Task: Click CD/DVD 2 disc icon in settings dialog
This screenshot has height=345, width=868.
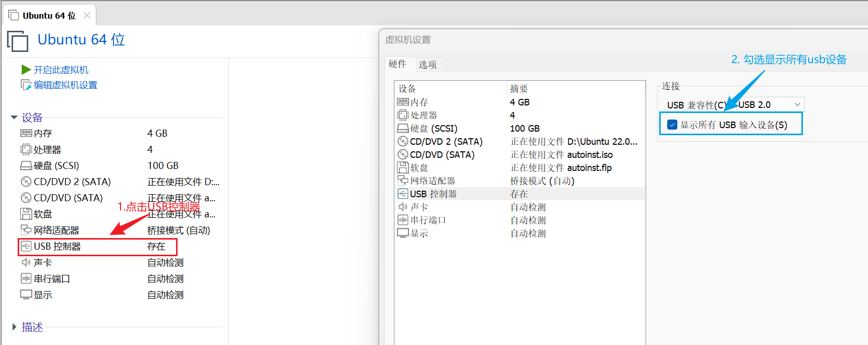Action: coord(403,141)
